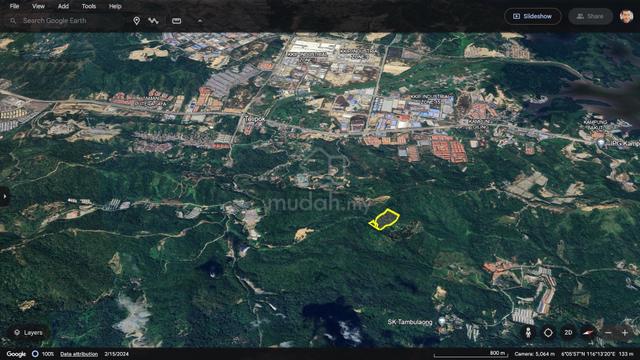This screenshot has height=360, width=640.
Task: Start the Slideshow presentation
Action: tap(533, 16)
